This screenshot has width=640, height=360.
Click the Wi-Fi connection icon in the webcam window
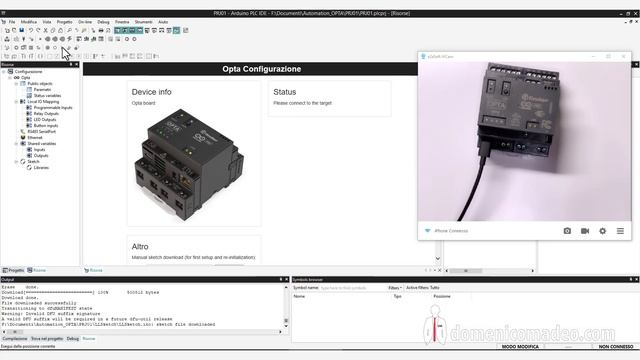pos(427,231)
